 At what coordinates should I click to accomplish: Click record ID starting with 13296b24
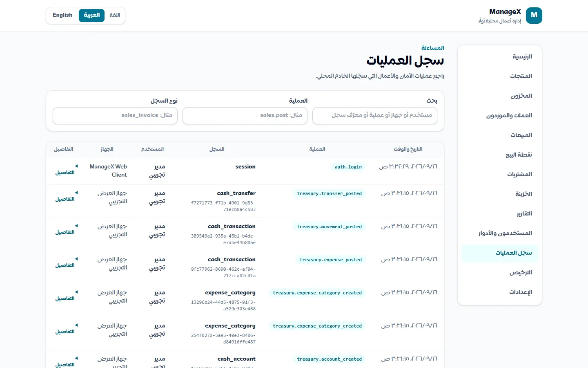click(x=223, y=305)
